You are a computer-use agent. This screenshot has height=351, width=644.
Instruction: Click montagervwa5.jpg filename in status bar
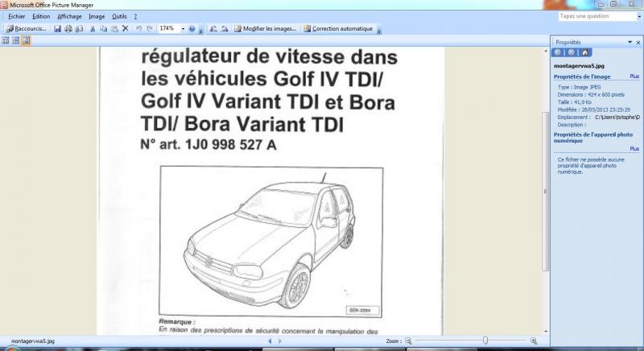click(x=32, y=341)
